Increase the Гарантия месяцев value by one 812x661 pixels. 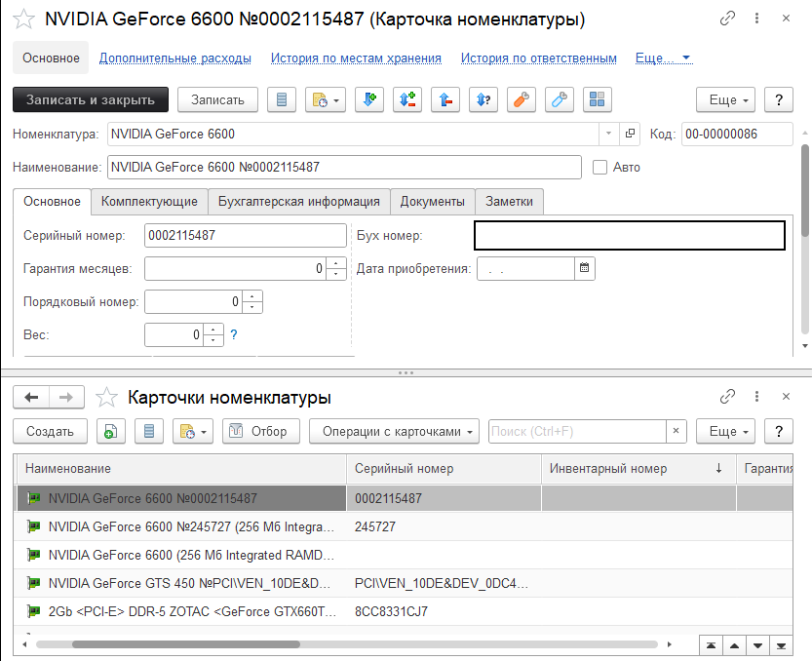click(x=336, y=263)
